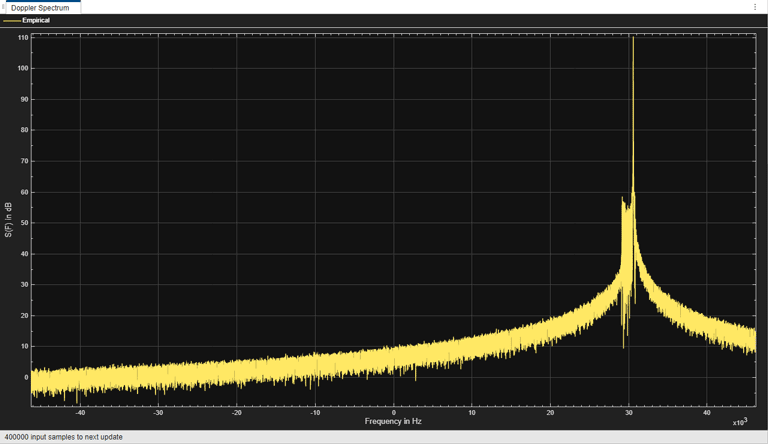Viewport: 768px width, 444px height.
Task: Click the 30 tick label on frequency axis
Action: 629,412
